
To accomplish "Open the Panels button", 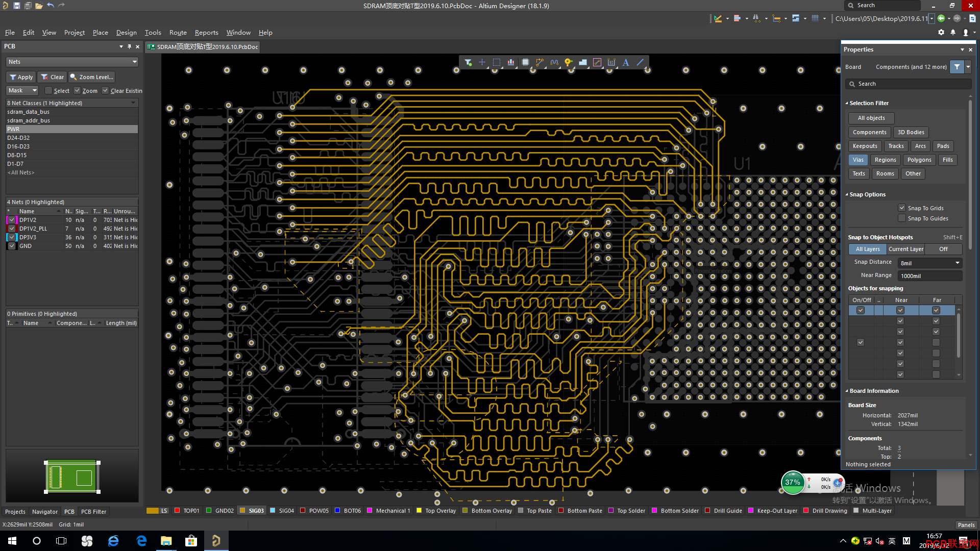I will (x=966, y=524).
